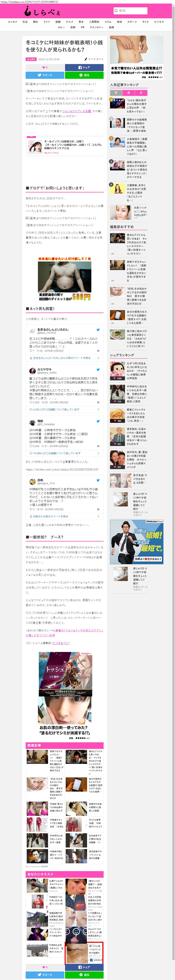This screenshot has height=980, width=175.
Task: Click the pink エンタメ category tag
Action: tap(31, 59)
